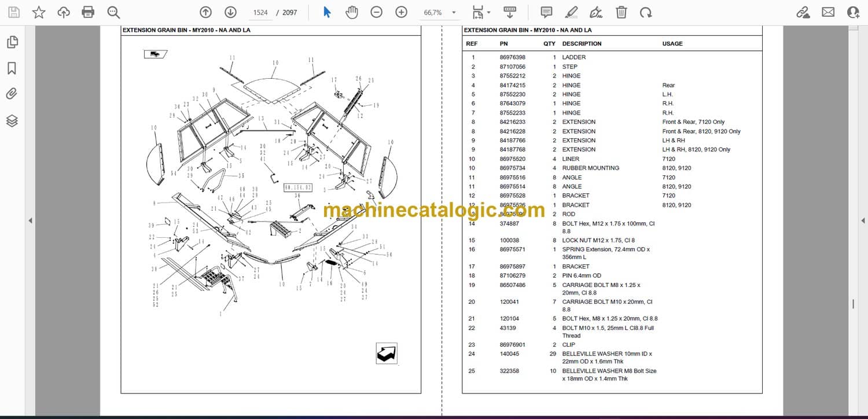Select part number 87643079
Viewport: 868px width, 419px height.
(x=513, y=104)
